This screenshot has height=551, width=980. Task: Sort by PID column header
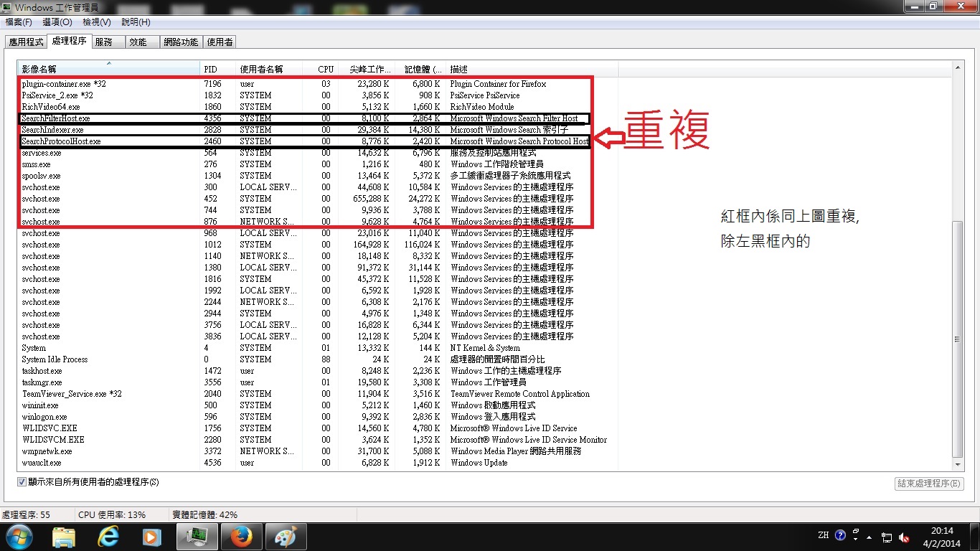[217, 70]
